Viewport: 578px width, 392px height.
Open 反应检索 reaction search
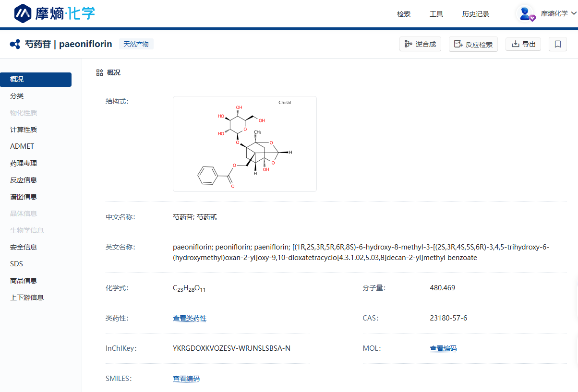(473, 44)
